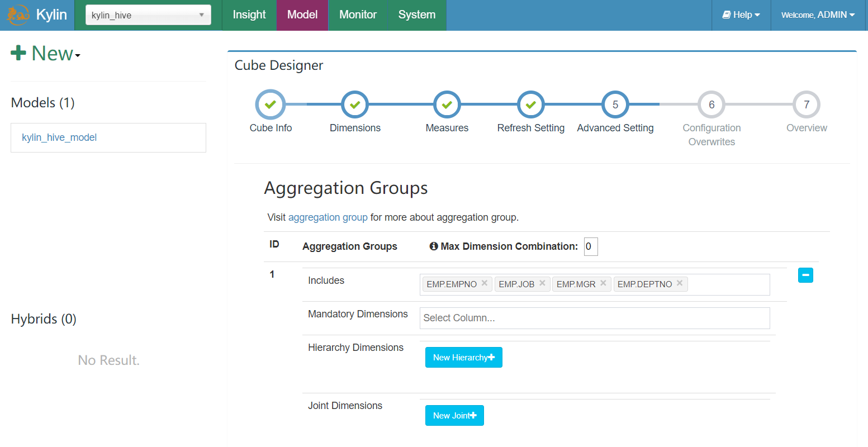Click the Measures step label
The width and height of the screenshot is (868, 447).
tap(447, 128)
